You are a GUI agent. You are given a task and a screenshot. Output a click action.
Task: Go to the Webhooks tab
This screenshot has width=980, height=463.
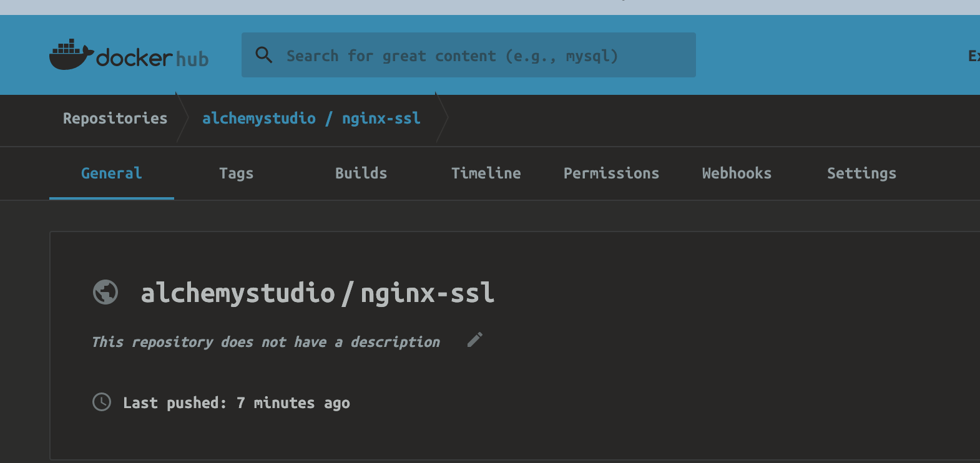tap(737, 173)
